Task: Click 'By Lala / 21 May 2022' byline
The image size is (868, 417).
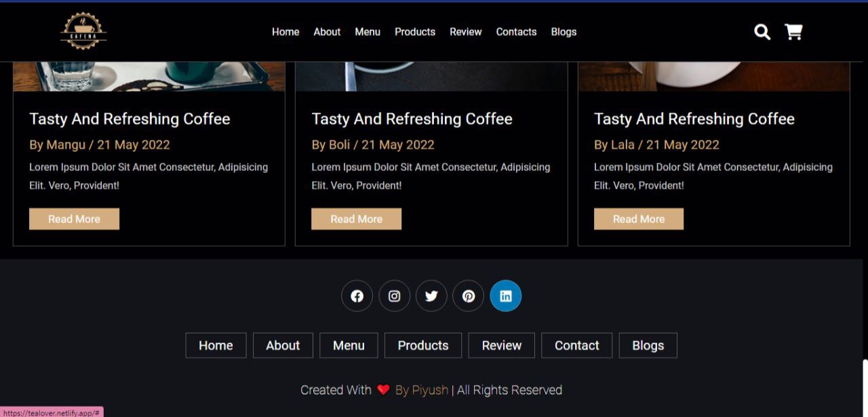Action: [656, 144]
